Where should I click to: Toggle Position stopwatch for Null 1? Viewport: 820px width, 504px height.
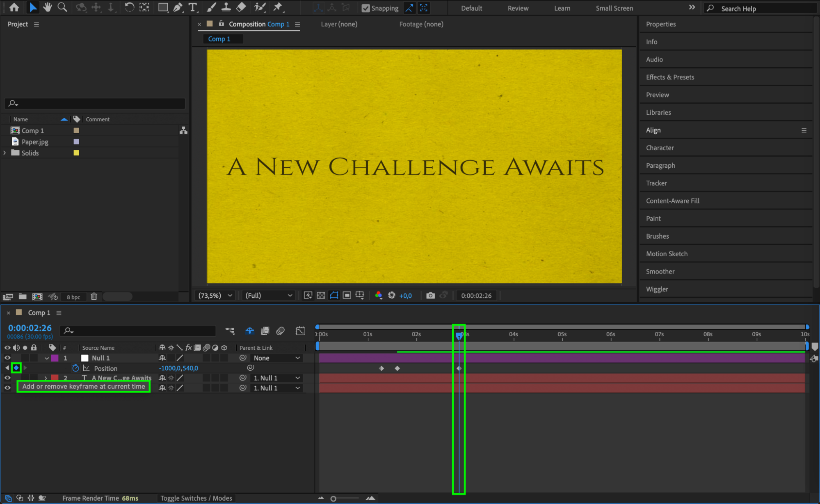point(75,368)
